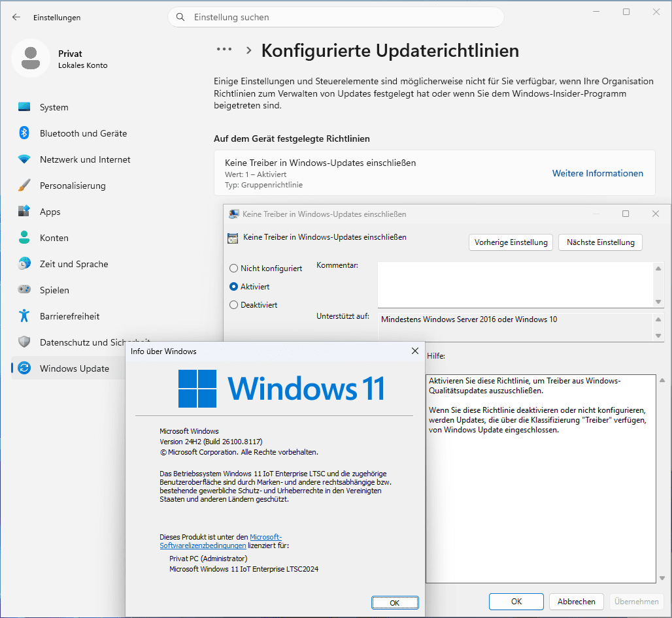Click OK in Info über Windows
This screenshot has width=672, height=618.
[395, 602]
